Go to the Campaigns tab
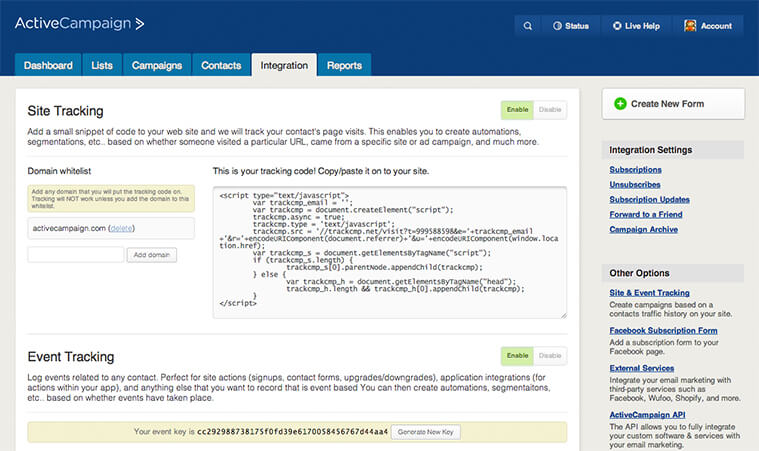This screenshot has height=451, width=759. click(x=157, y=65)
